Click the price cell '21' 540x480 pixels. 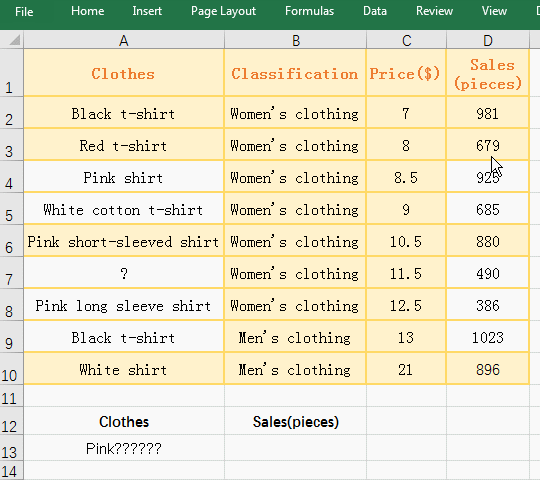coord(406,369)
